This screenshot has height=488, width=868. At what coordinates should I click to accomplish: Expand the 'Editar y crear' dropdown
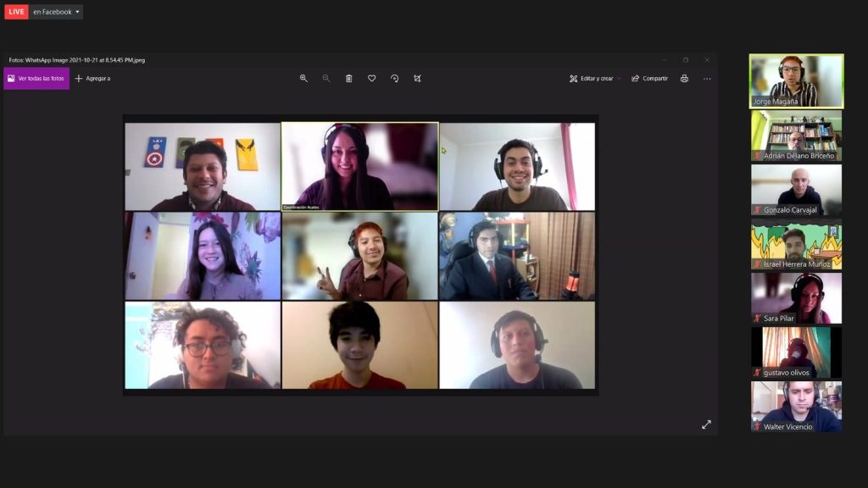coord(595,79)
